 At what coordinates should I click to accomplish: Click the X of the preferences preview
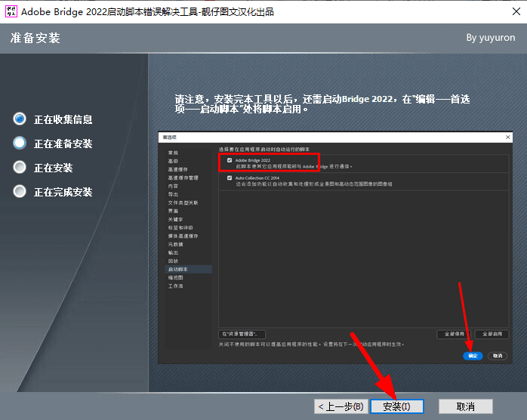pos(508,137)
